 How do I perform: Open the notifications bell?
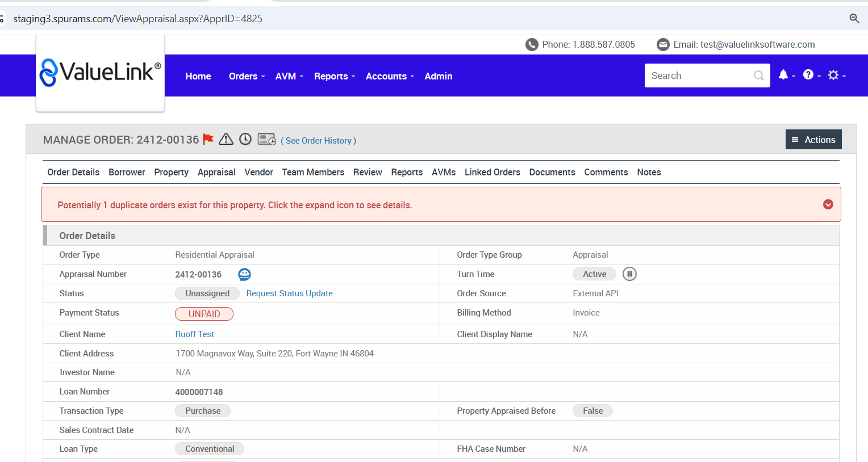point(783,75)
